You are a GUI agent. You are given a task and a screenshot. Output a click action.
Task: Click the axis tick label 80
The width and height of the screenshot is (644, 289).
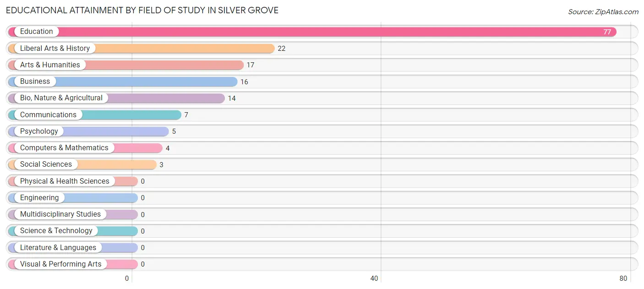tap(623, 278)
